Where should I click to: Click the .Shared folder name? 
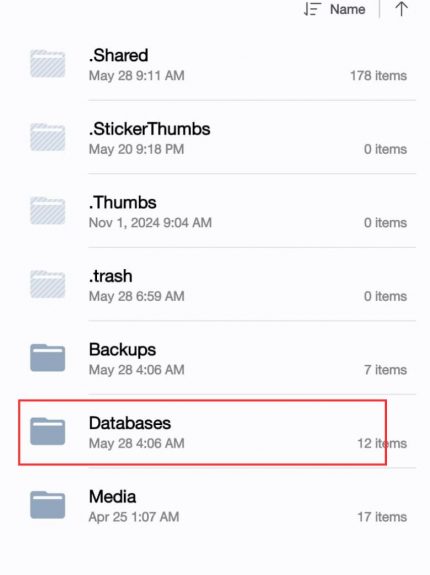[118, 55]
